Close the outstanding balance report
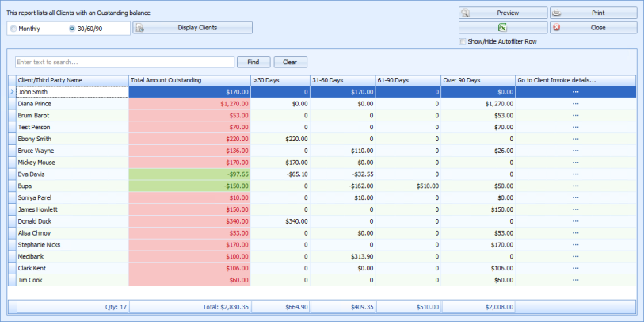The image size is (644, 322). pyautogui.click(x=593, y=28)
